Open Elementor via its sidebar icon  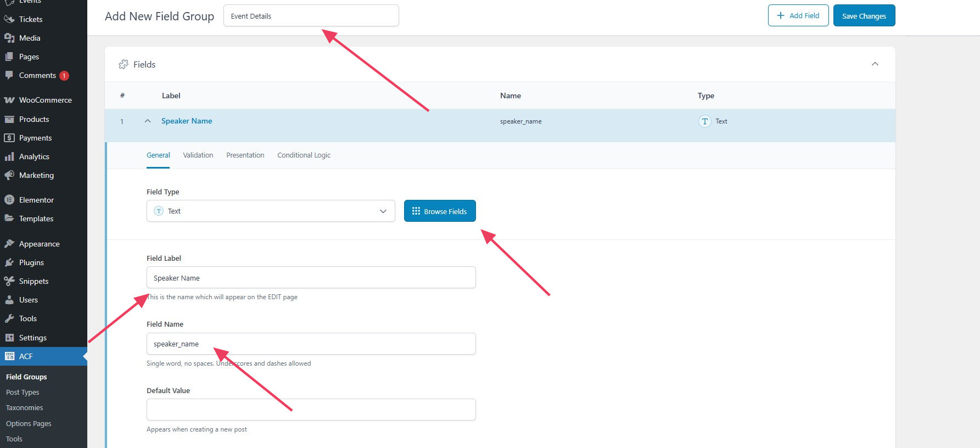(9, 200)
